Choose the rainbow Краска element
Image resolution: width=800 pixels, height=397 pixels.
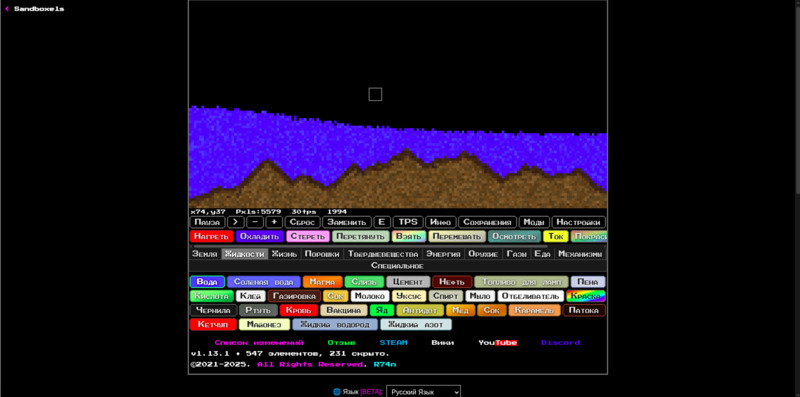[586, 296]
